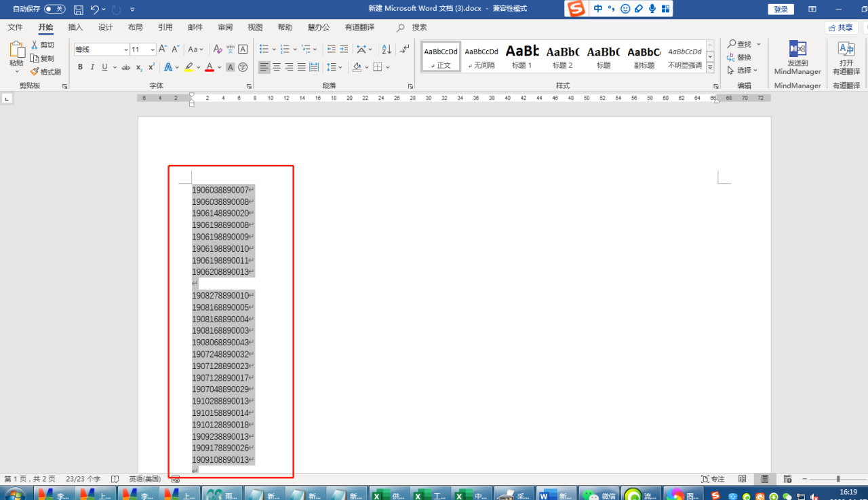This screenshot has height=500, width=868.
Task: Open the font color dropdown arrow
Action: point(220,67)
